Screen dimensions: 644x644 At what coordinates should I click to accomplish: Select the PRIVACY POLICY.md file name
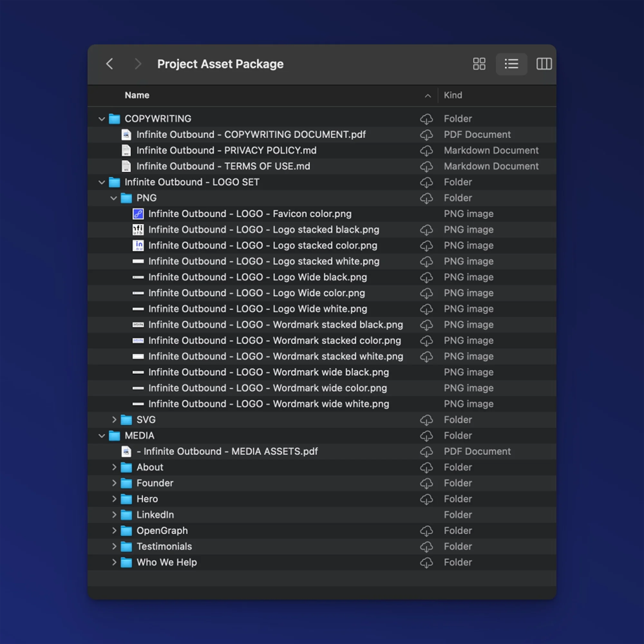tap(227, 150)
